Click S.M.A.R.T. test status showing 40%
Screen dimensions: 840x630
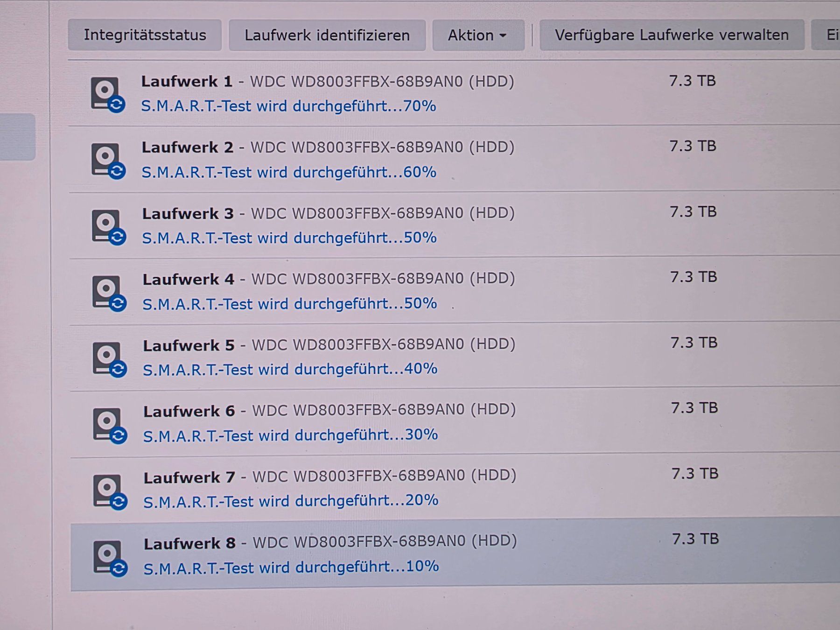pos(290,370)
